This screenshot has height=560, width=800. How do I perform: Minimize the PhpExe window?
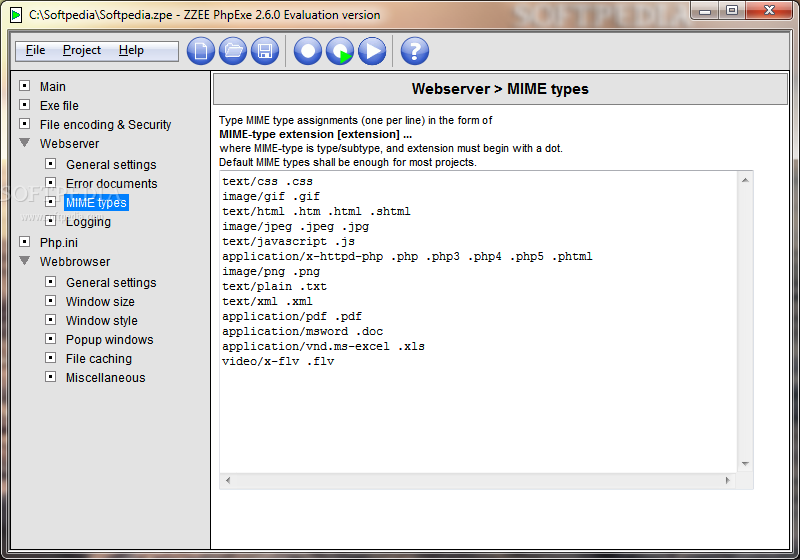(x=705, y=11)
